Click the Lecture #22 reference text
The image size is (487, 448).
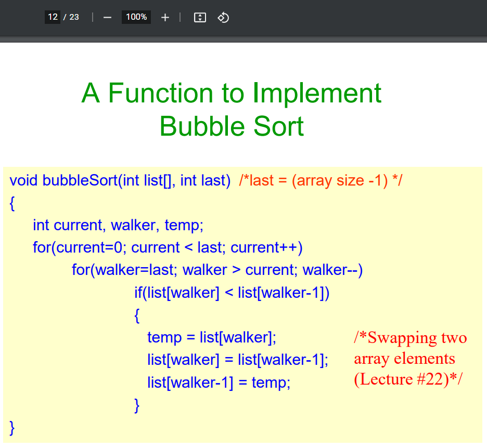pyautogui.click(x=408, y=379)
